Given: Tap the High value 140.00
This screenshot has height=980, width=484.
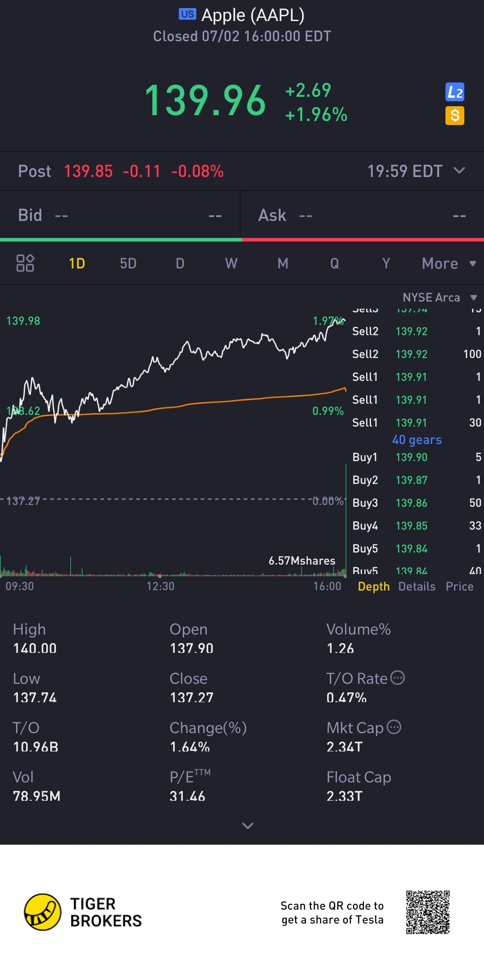Looking at the screenshot, I should point(35,648).
